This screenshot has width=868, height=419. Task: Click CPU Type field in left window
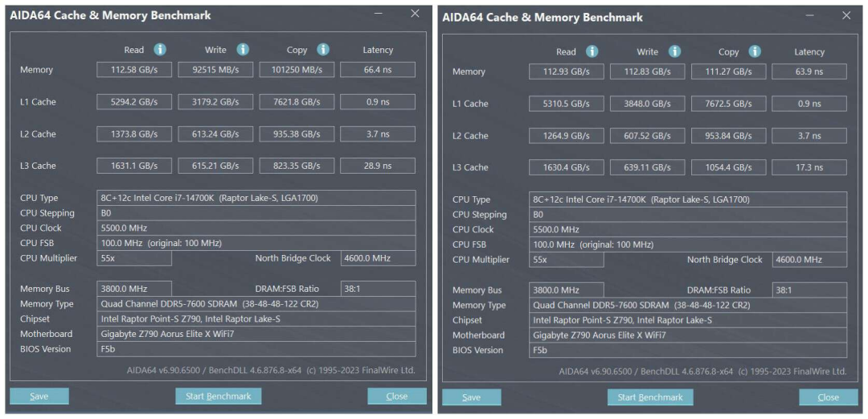click(256, 198)
